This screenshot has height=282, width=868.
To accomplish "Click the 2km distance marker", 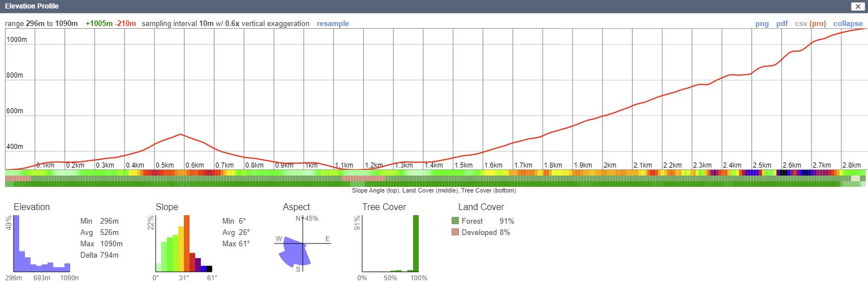I will (x=610, y=165).
